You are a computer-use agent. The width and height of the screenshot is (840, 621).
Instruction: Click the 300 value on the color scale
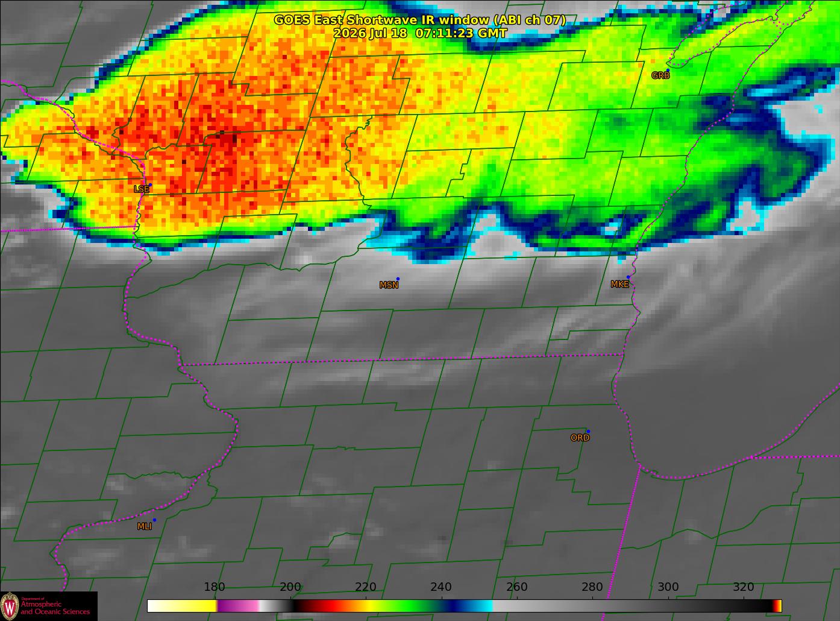(x=668, y=587)
